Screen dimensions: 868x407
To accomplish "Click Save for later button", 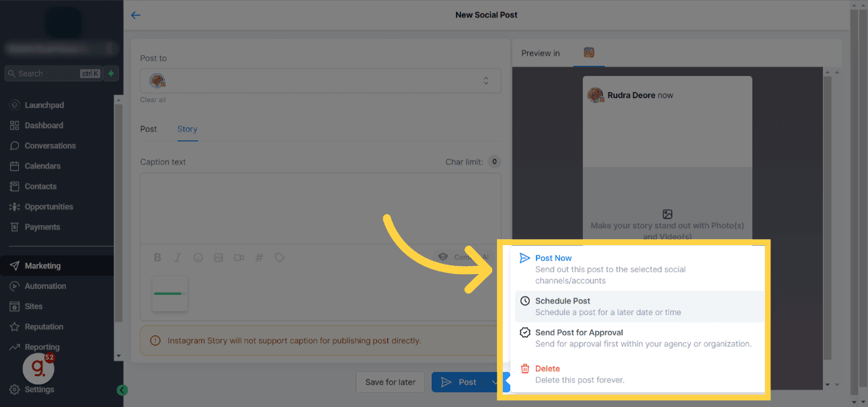I will click(390, 382).
